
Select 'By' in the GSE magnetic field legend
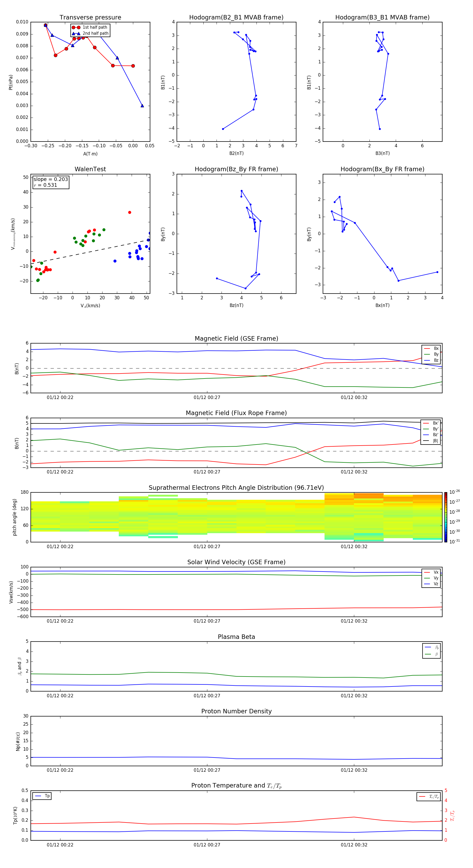coord(431,354)
